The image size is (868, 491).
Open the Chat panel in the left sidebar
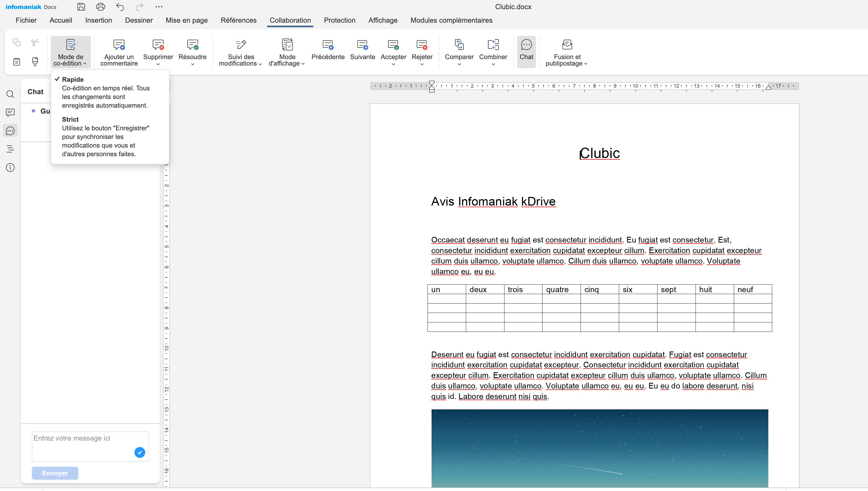[11, 131]
